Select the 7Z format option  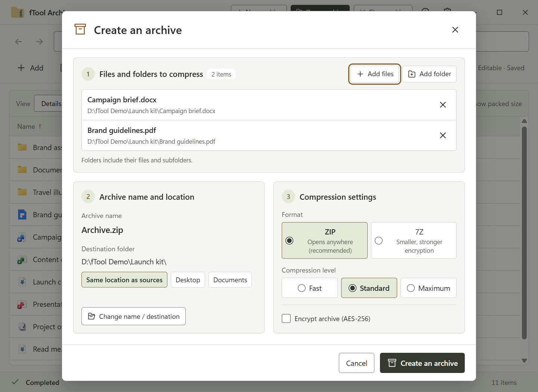pos(414,240)
